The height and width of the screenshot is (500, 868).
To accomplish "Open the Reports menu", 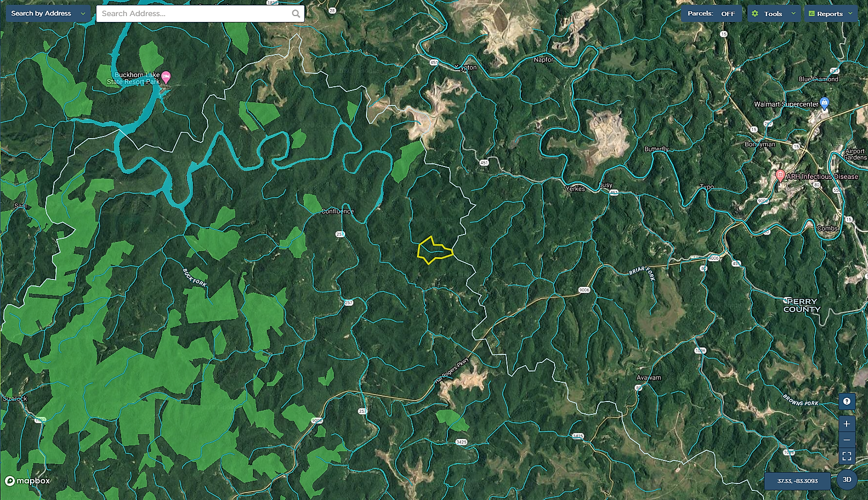I will 831,14.
